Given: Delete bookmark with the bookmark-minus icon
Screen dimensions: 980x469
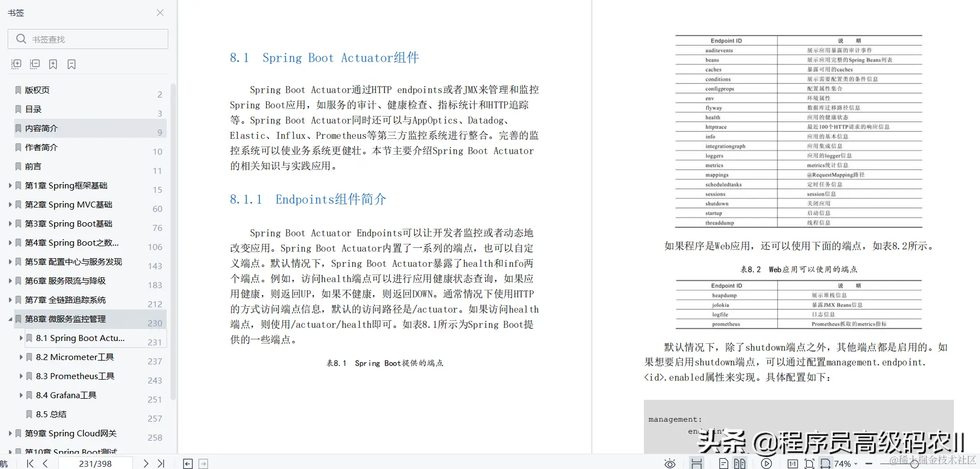Looking at the screenshot, I should click(71, 64).
